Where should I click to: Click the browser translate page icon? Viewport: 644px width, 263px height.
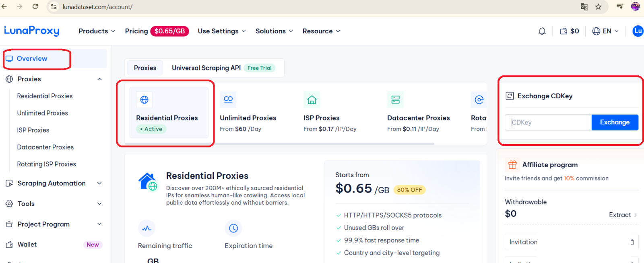584,7
